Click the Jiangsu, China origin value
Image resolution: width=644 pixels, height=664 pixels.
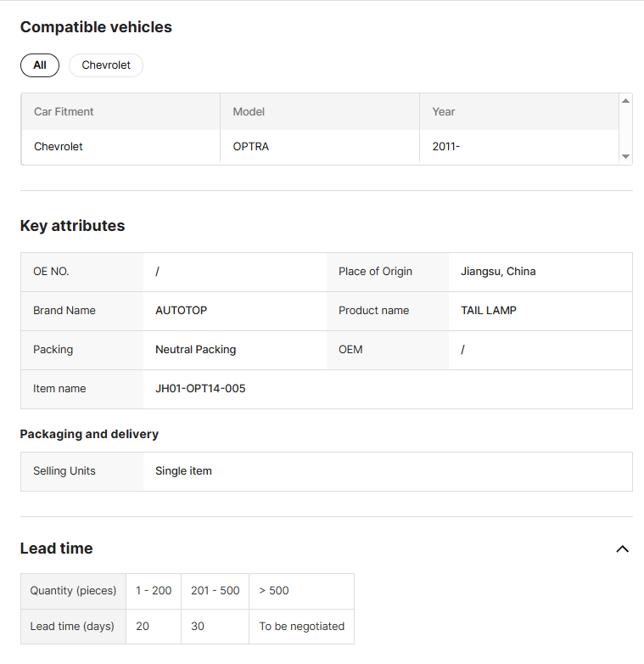(x=498, y=272)
